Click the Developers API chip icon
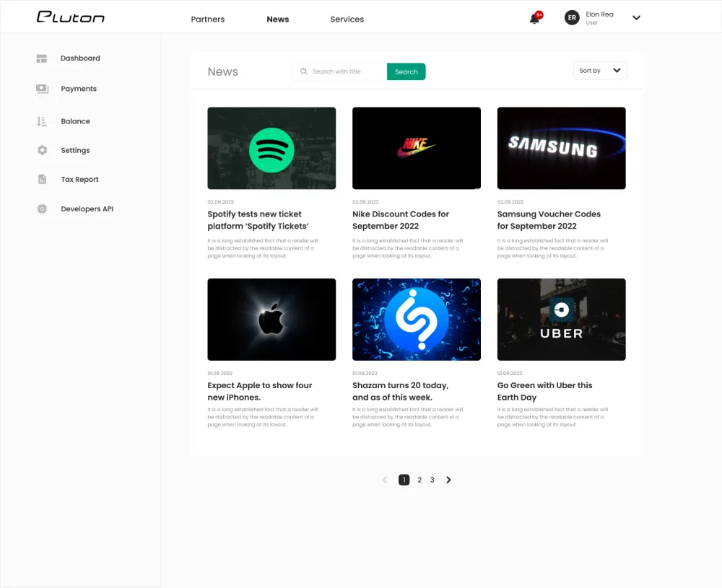The width and height of the screenshot is (722, 588). click(42, 209)
